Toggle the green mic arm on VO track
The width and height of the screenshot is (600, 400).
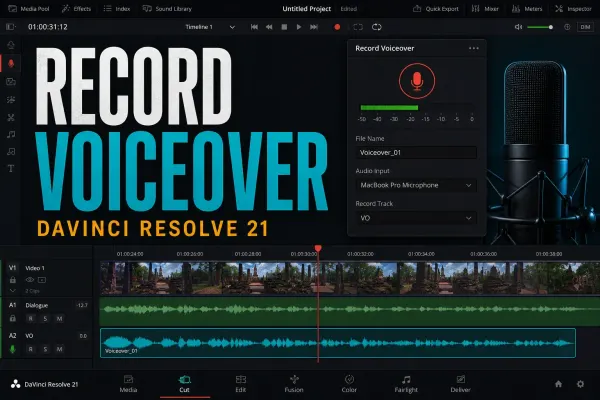pos(13,349)
